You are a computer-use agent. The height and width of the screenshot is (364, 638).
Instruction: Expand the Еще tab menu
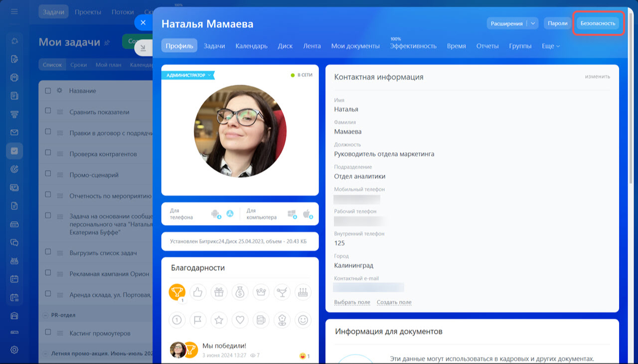pyautogui.click(x=551, y=46)
